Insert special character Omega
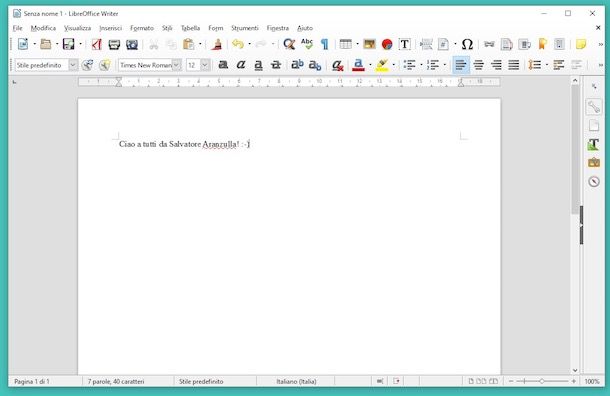Viewport: 610px width, 396px height. click(467, 44)
